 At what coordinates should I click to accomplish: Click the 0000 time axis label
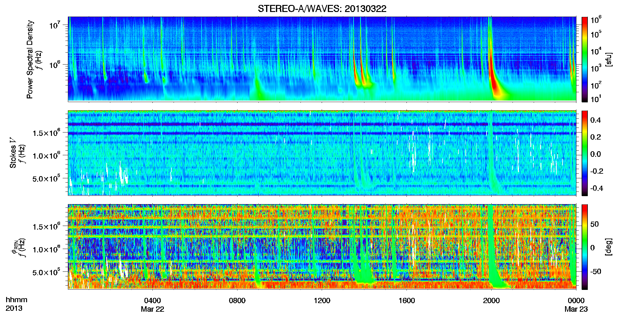[x=576, y=300]
